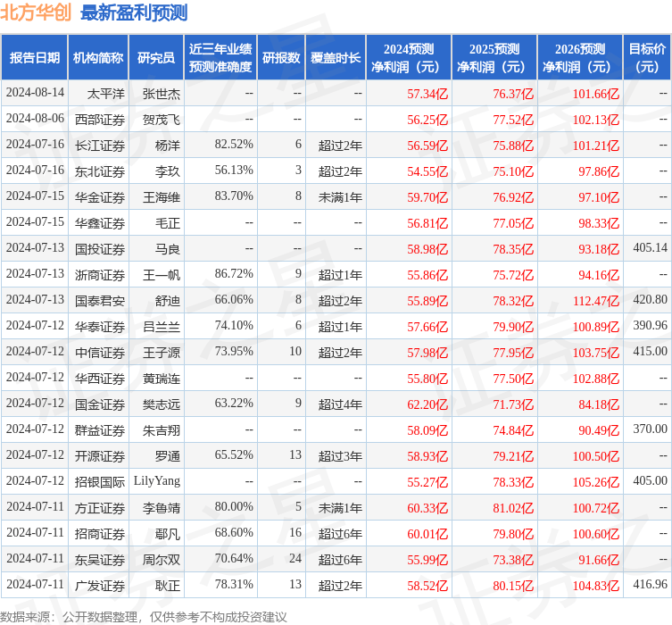
Task: Click analyst name 毛正
Action: click(168, 223)
